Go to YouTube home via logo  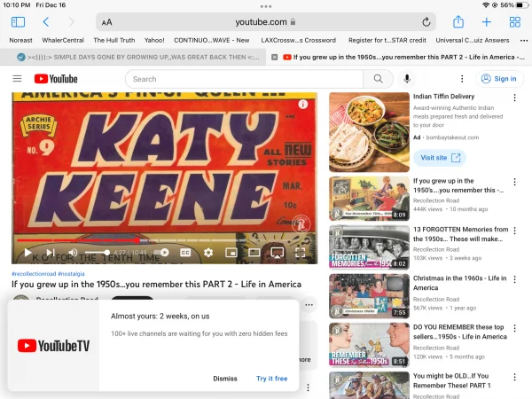(x=56, y=79)
